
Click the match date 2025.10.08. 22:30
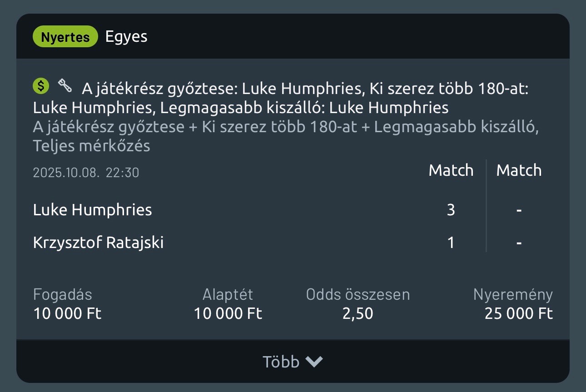[86, 173]
